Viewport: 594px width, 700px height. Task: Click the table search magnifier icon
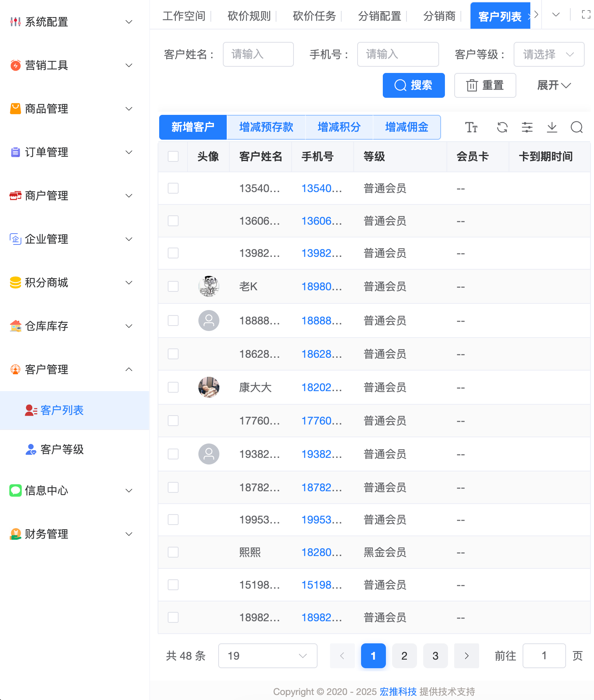[x=577, y=127]
